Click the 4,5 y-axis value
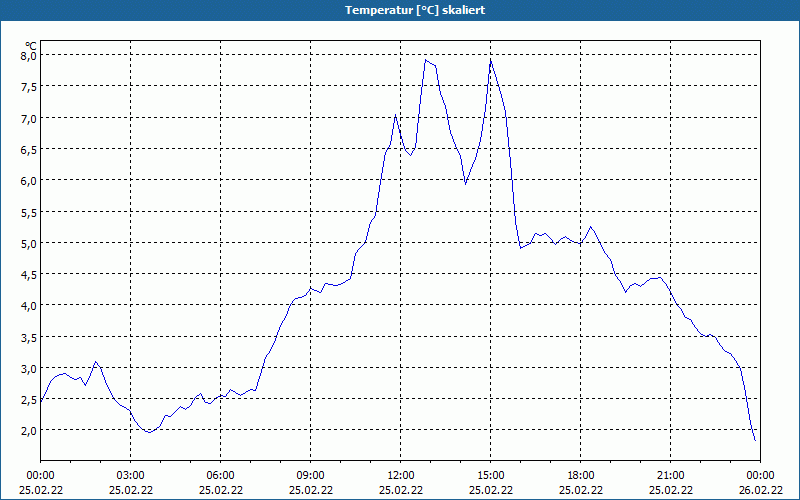 pyautogui.click(x=30, y=274)
